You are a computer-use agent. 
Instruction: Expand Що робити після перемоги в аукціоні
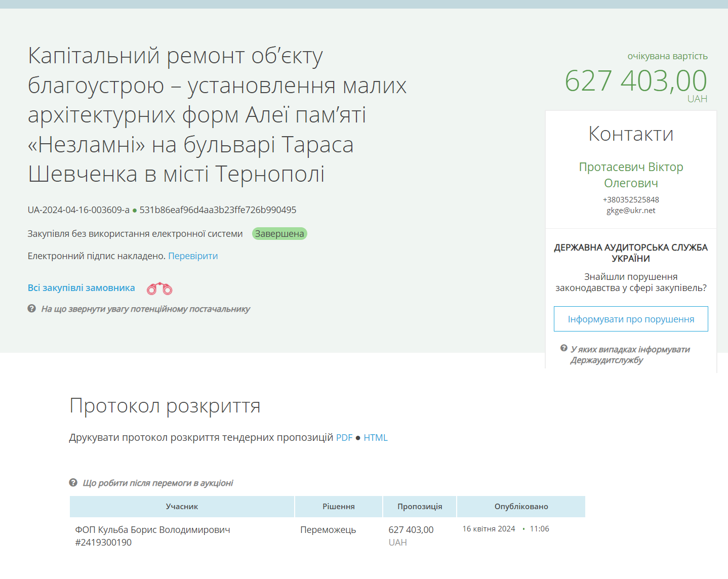[157, 483]
